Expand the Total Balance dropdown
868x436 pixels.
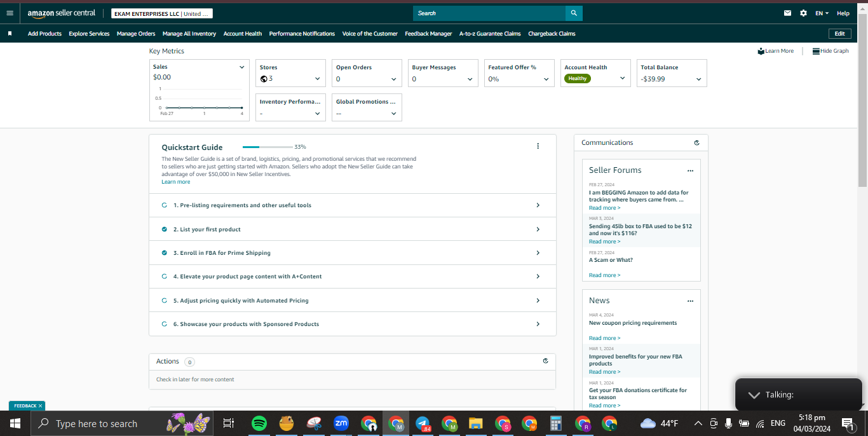pos(698,79)
